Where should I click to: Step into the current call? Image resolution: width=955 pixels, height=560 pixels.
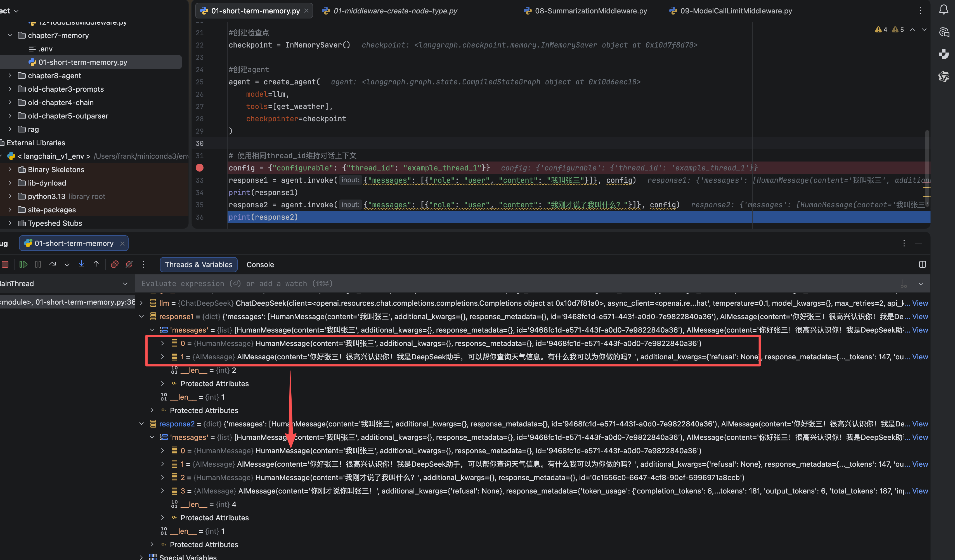[x=67, y=264]
